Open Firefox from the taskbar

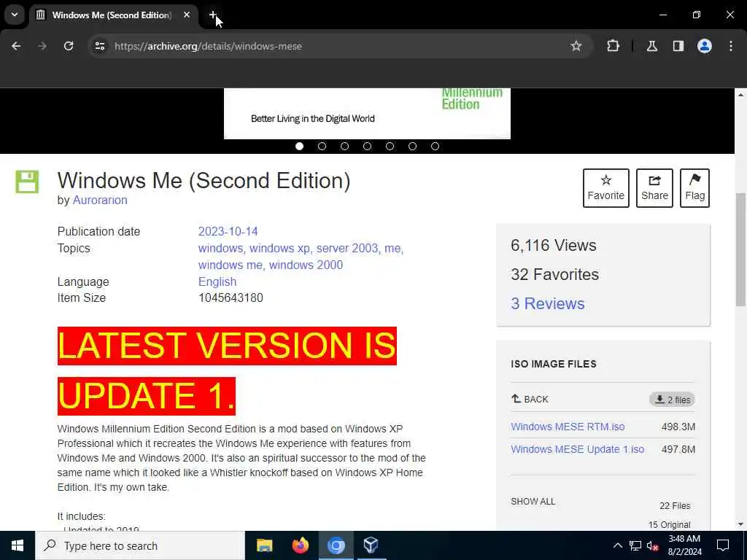[x=300, y=545]
